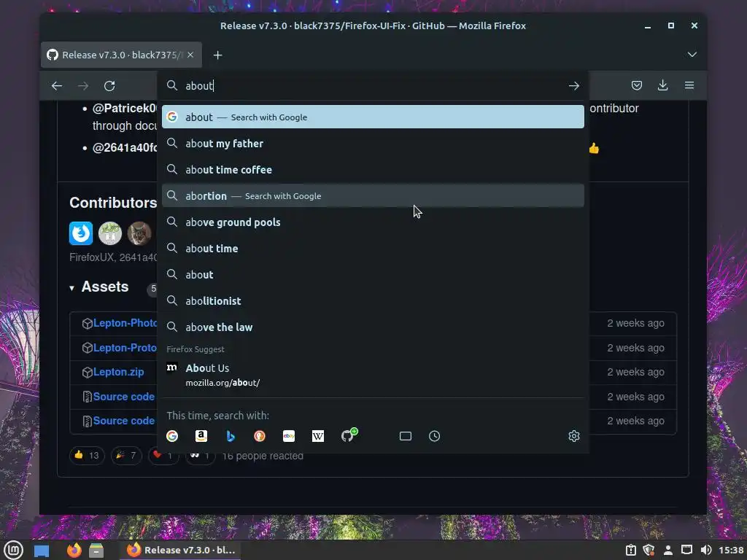Screen dimensions: 747x560
Task: Focus the Release v7.3.0 taskbar window button
Action: click(x=181, y=550)
